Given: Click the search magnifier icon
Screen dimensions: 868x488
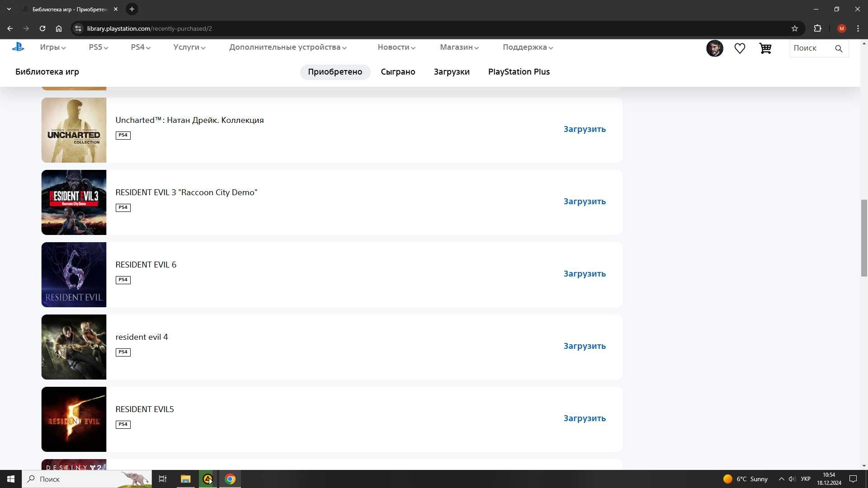Looking at the screenshot, I should pyautogui.click(x=839, y=48).
